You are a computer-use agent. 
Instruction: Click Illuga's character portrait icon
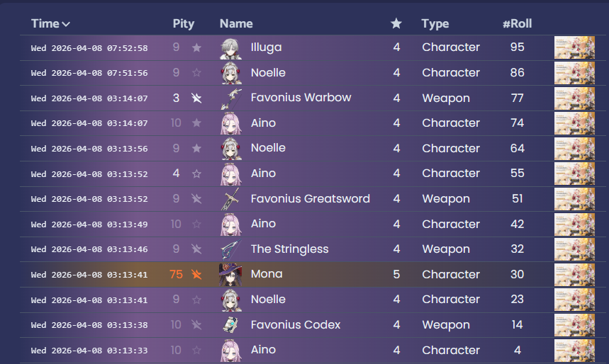[x=231, y=48]
